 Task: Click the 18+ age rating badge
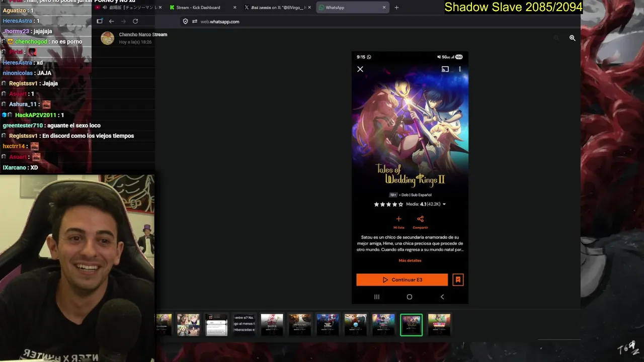(x=393, y=195)
